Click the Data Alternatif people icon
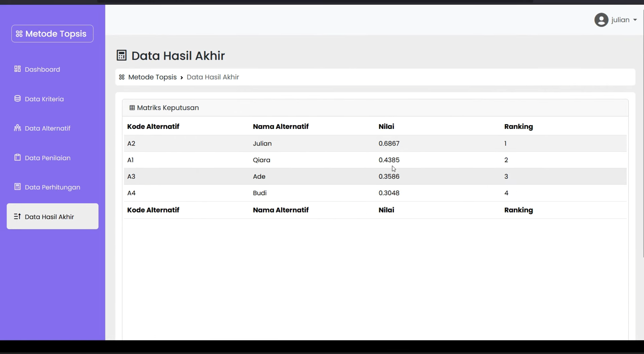Viewport: 644px width, 354px height. coord(17,128)
